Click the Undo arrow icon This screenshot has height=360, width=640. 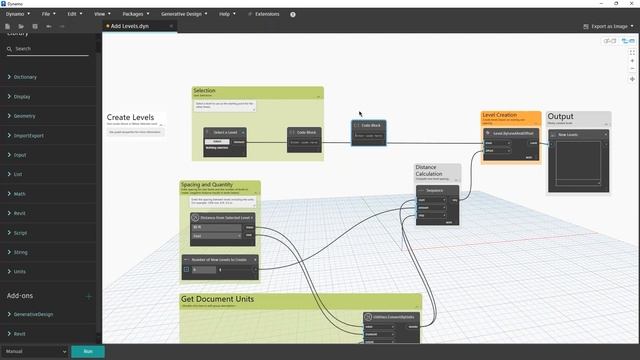[49, 27]
